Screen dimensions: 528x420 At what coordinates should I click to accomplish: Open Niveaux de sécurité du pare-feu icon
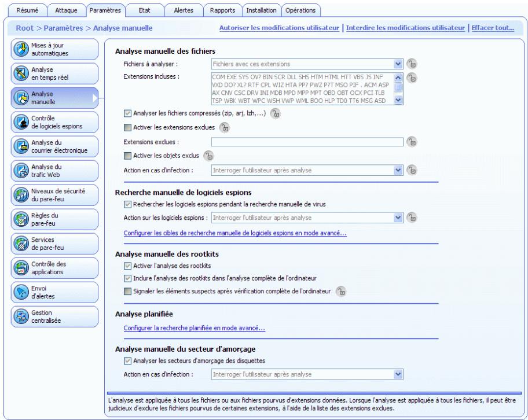21,195
